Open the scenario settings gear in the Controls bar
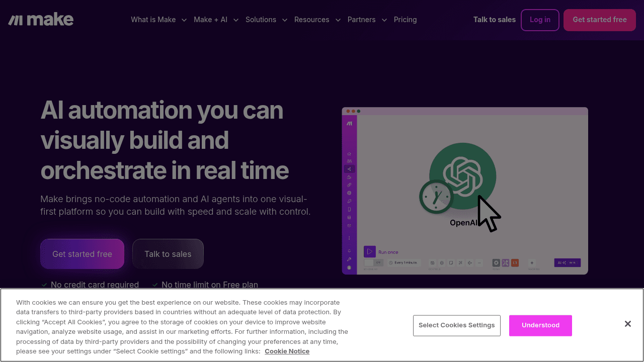 [441, 262]
